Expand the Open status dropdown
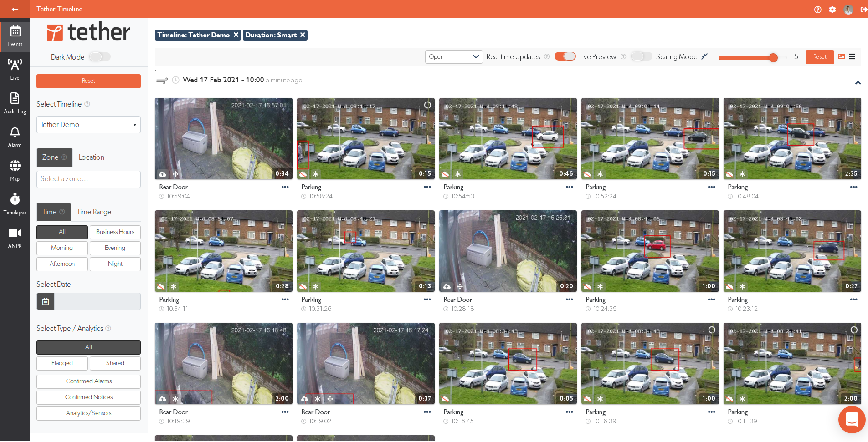This screenshot has height=442, width=868. pos(453,57)
